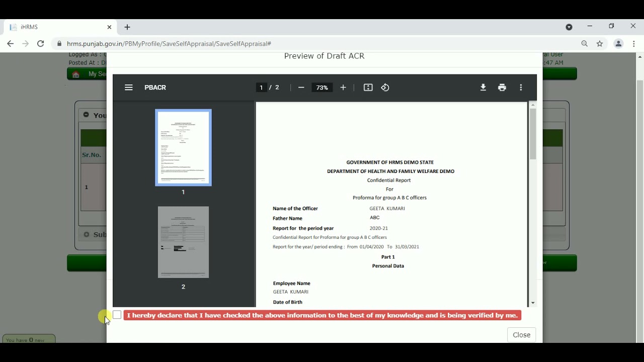Select page 2 thumbnail
The image size is (644, 362).
[x=183, y=242]
